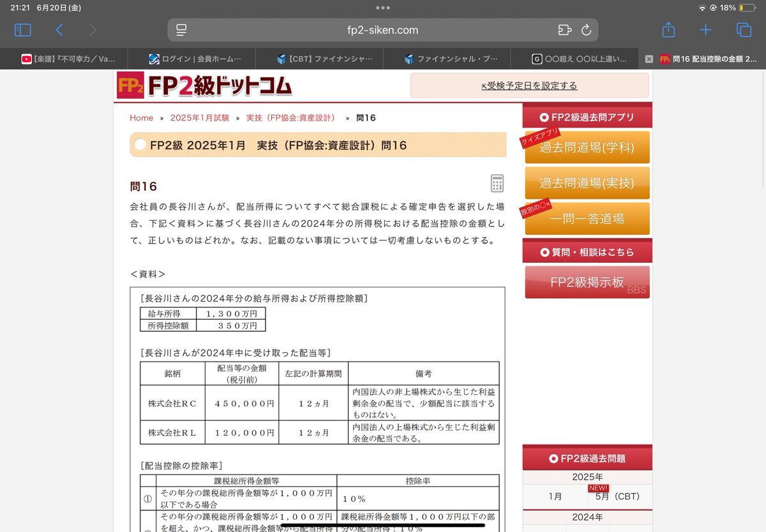The width and height of the screenshot is (766, 532).
Task: Open the 2025年1月試験 breadcrumb link
Action: coord(200,118)
